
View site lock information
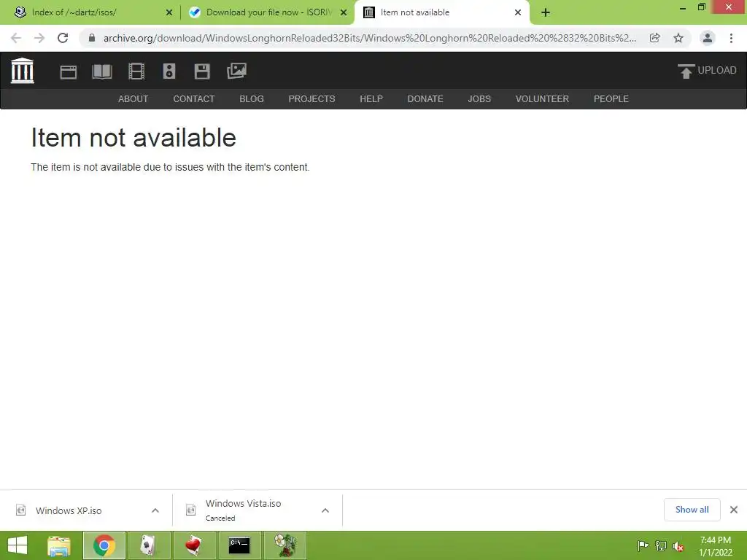(x=92, y=38)
